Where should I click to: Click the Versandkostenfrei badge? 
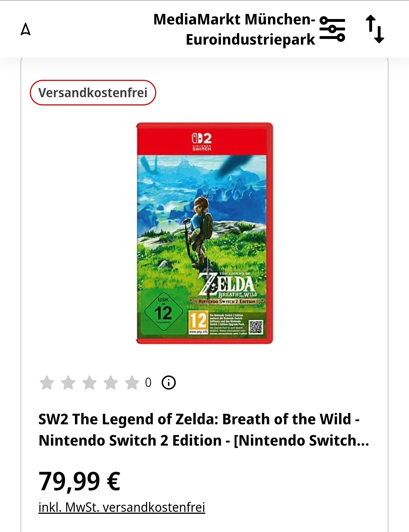pos(93,93)
